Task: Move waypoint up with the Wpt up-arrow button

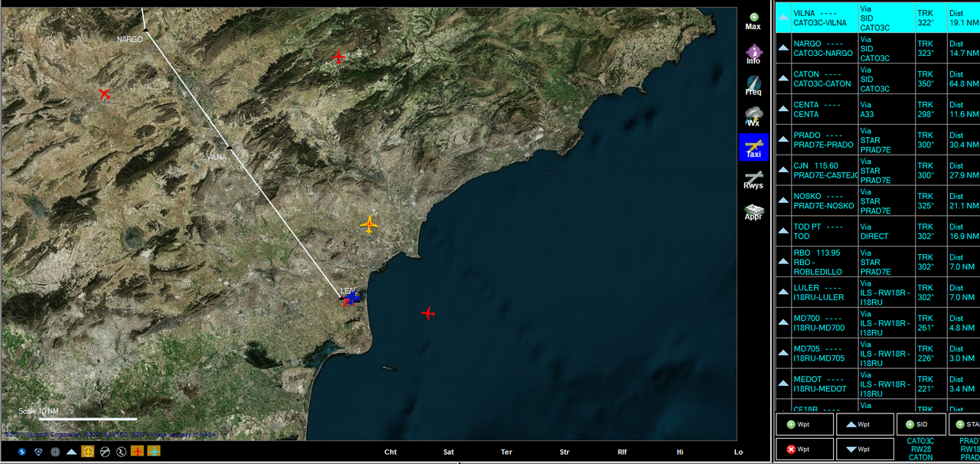Action: click(x=864, y=424)
